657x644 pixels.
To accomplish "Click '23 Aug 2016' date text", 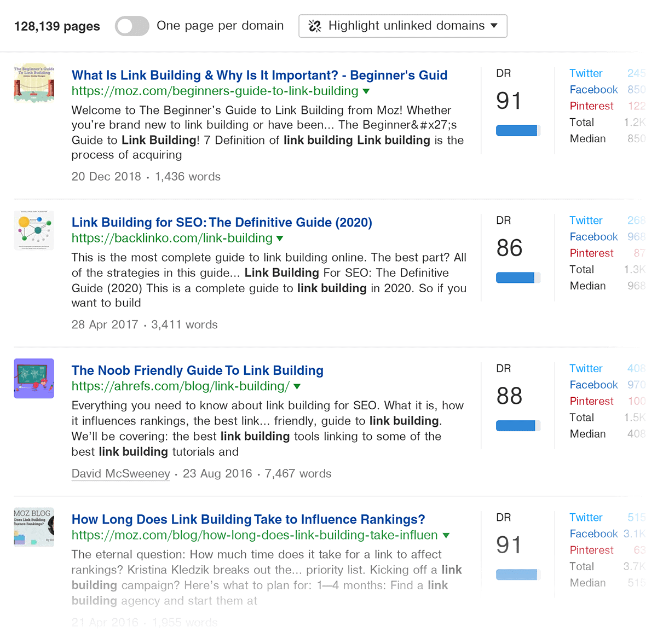I will (217, 474).
